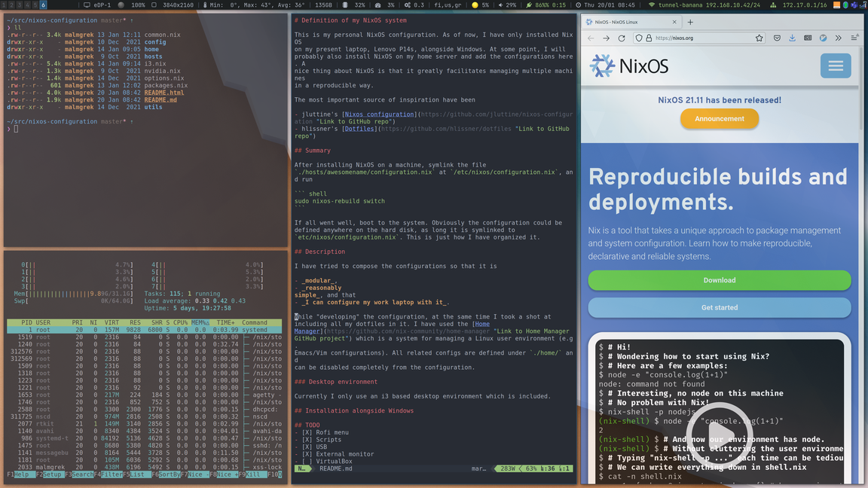
Task: Click the temperature indicator in the bar
Action: pos(254,5)
